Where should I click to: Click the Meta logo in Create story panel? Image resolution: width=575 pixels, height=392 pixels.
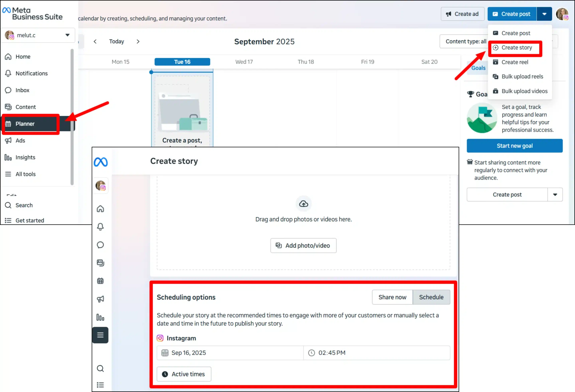[x=100, y=162]
